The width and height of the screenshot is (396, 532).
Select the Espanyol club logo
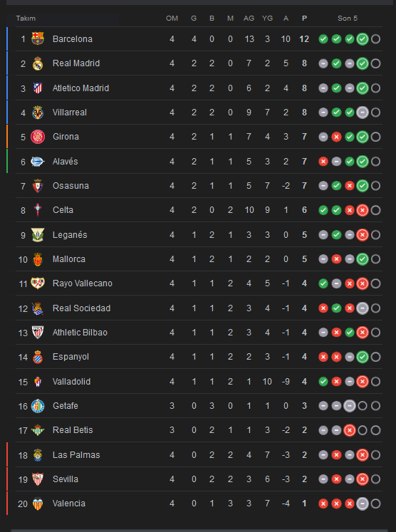point(38,357)
